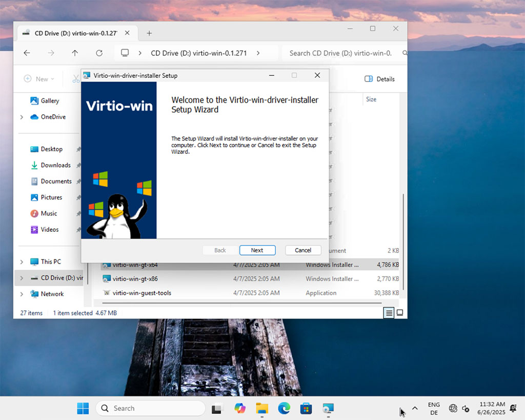Image resolution: width=525 pixels, height=420 pixels.
Task: Click the horizontal scrollbar under file list
Action: tap(242, 303)
